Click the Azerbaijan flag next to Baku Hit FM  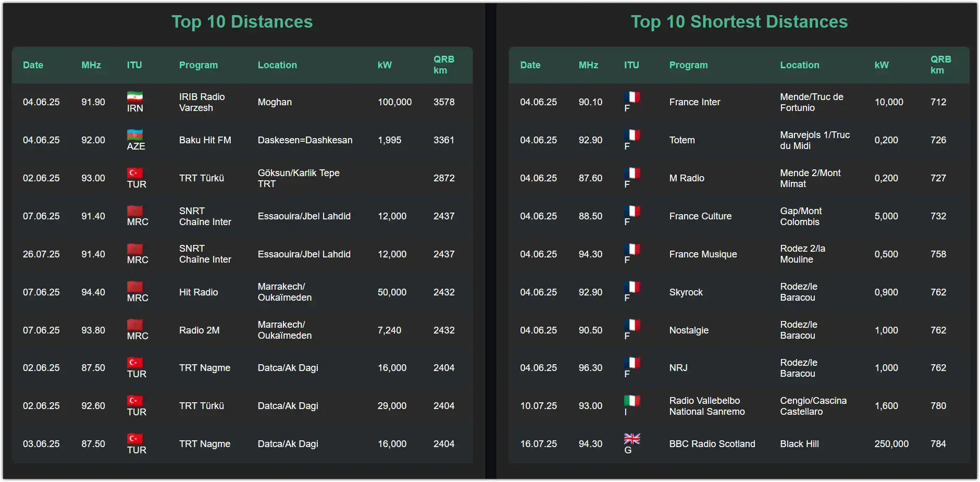pyautogui.click(x=134, y=135)
